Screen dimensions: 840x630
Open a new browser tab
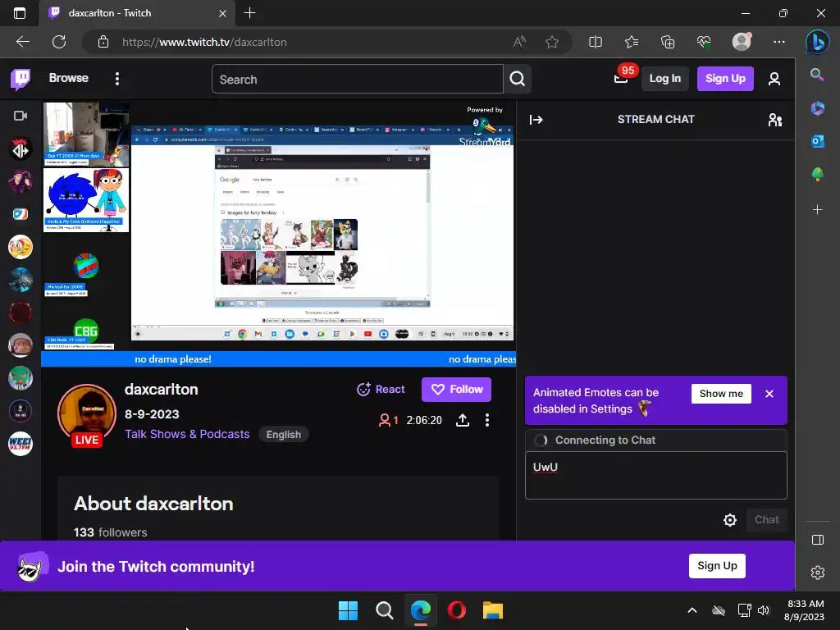[249, 13]
